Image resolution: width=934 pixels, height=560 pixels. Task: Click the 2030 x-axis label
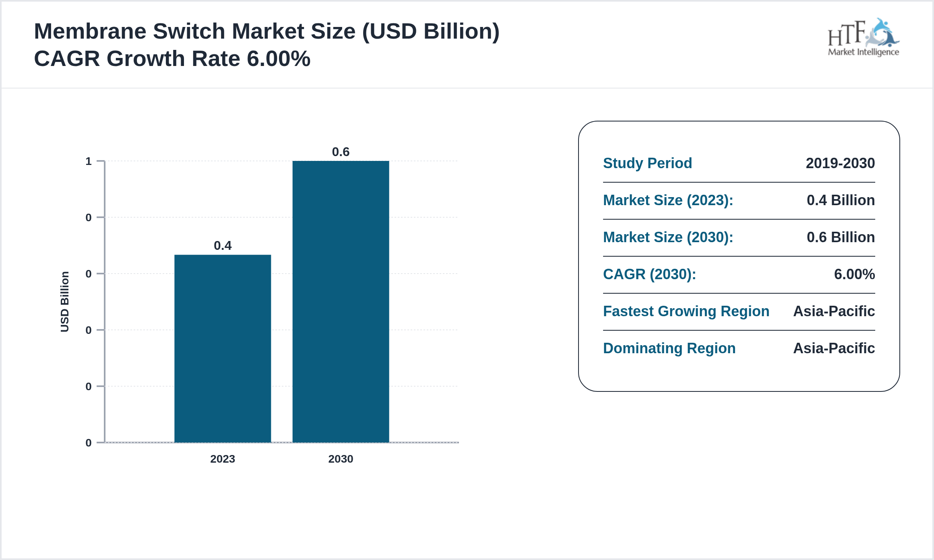pyautogui.click(x=341, y=459)
